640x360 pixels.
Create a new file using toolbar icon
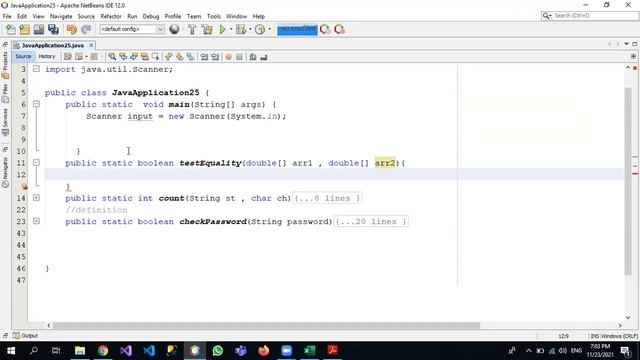tap(11, 29)
